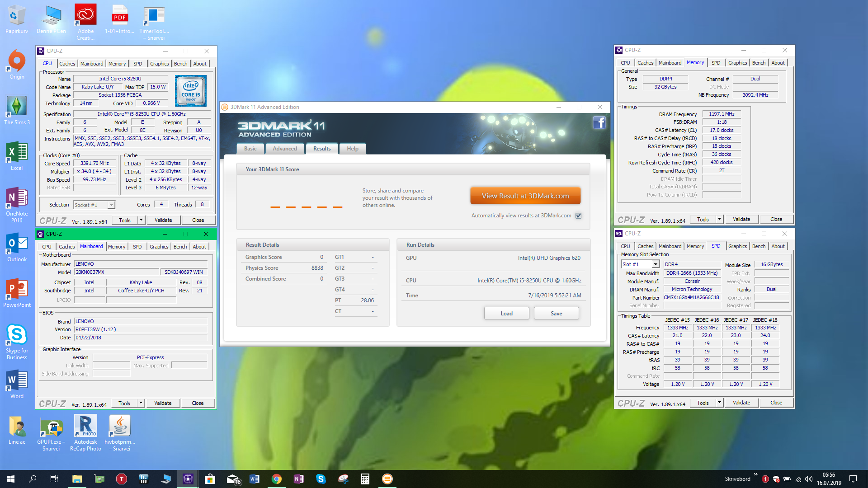The height and width of the screenshot is (488, 868).
Task: Expand the Socket #1 selection dropdown
Action: (x=111, y=205)
